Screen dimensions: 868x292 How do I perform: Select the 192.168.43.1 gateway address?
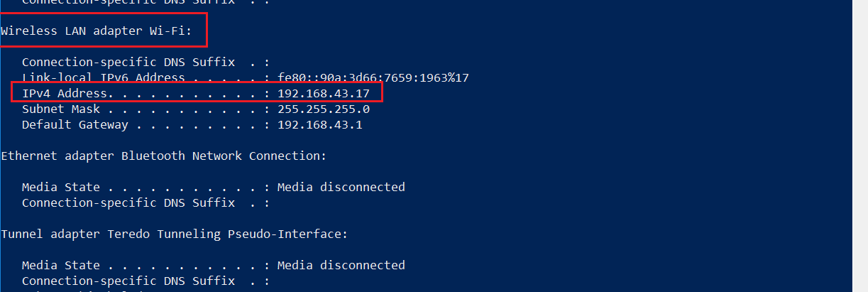coord(319,125)
